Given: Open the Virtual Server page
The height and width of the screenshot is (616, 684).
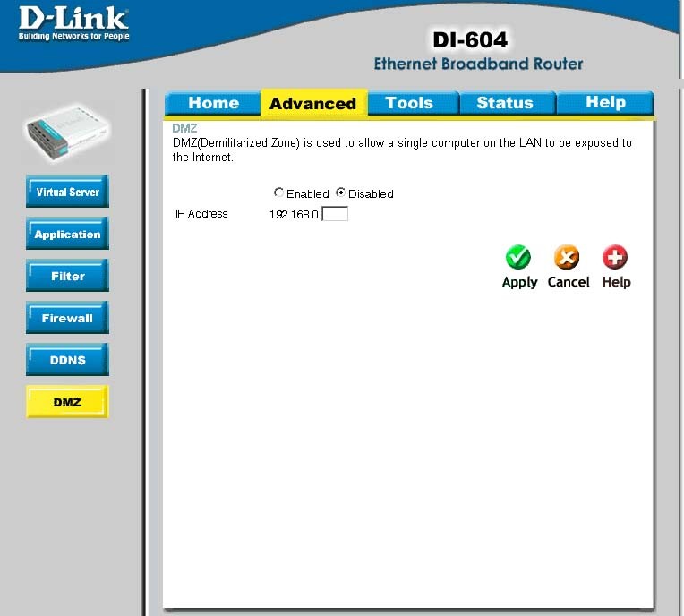Looking at the screenshot, I should [68, 192].
